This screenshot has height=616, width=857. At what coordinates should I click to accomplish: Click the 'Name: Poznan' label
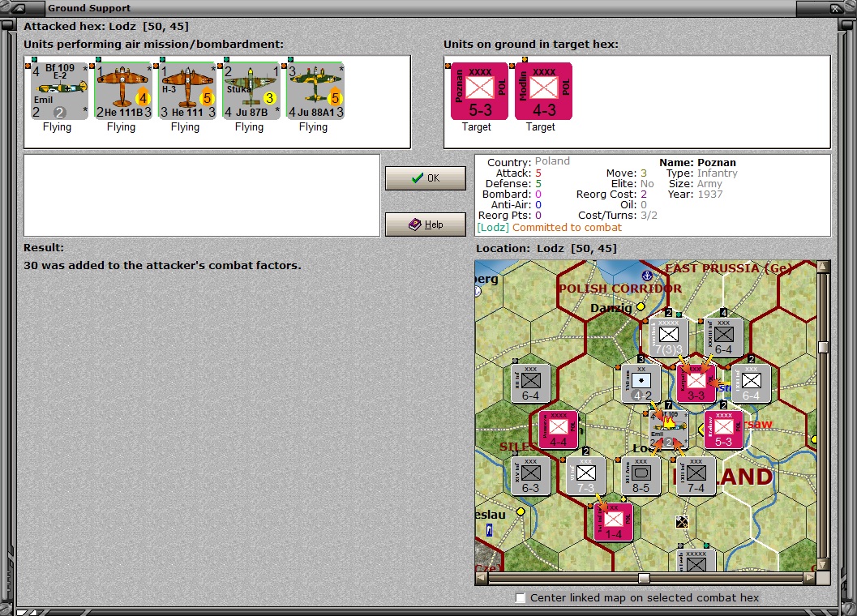coord(697,162)
